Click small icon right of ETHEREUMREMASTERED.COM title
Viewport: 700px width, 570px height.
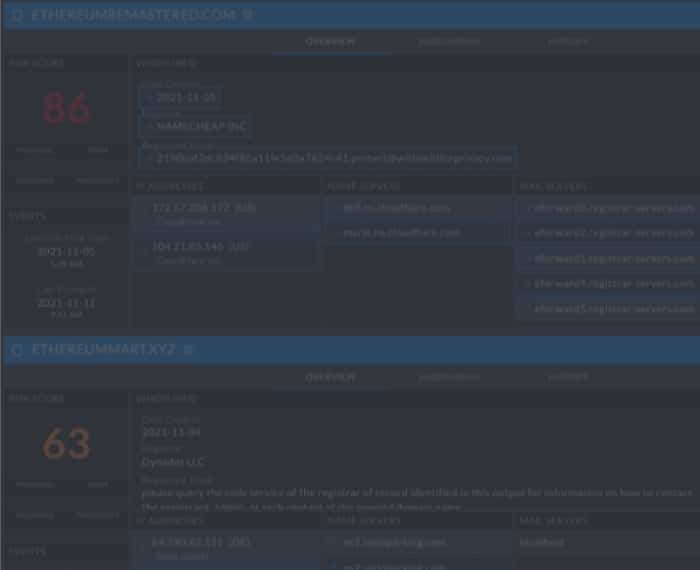(247, 15)
